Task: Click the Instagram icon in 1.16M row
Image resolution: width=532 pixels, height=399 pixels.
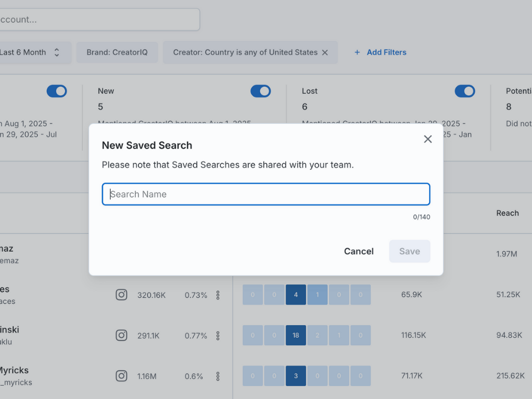Action: point(121,376)
